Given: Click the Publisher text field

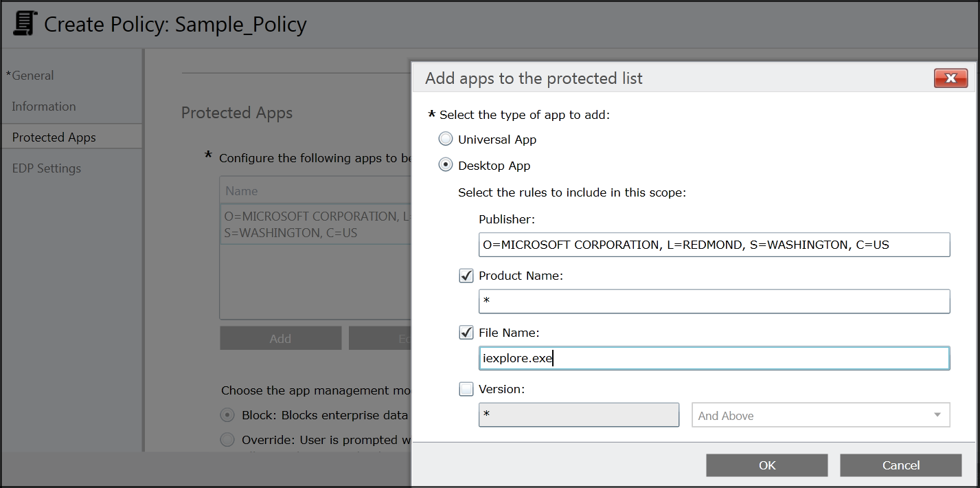Looking at the screenshot, I should click(x=714, y=245).
